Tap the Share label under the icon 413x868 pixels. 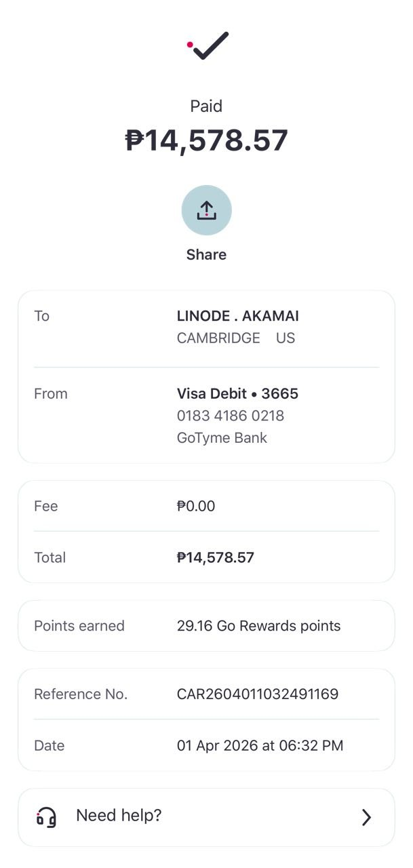click(206, 255)
